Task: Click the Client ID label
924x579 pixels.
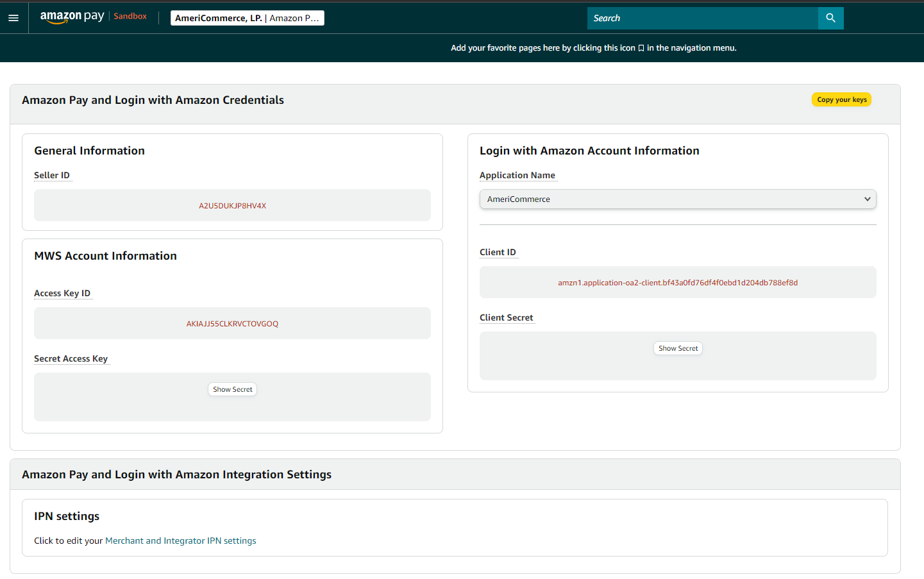Action: (498, 252)
